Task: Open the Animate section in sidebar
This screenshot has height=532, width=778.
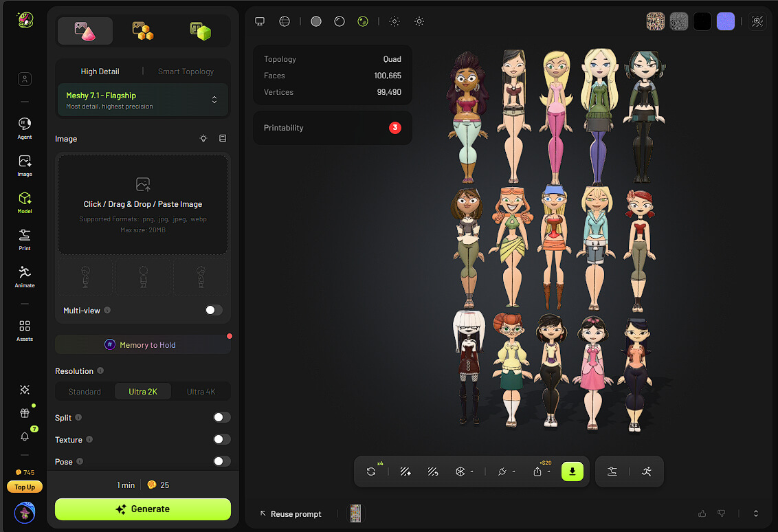Action: (x=24, y=277)
